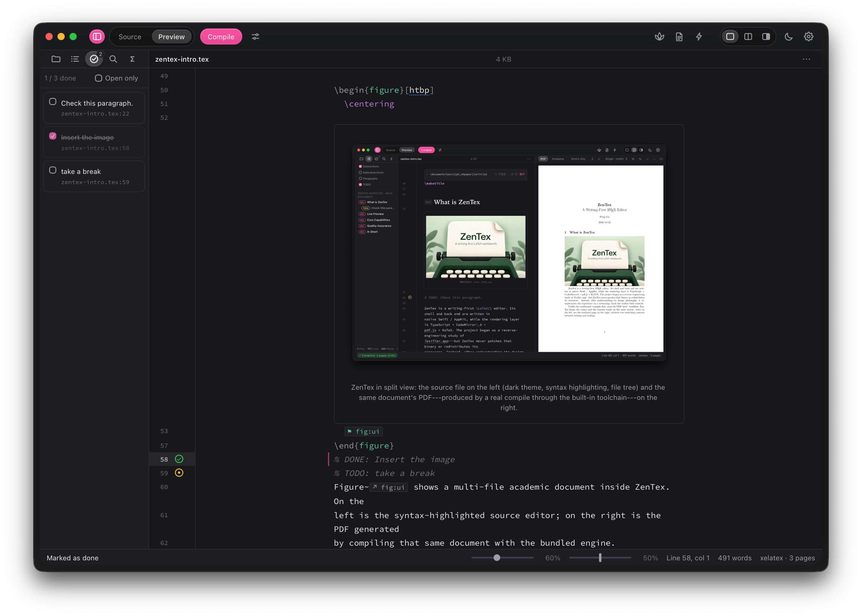Click the '% TODO: take a break' comment
This screenshot has width=862, height=616.
(384, 474)
